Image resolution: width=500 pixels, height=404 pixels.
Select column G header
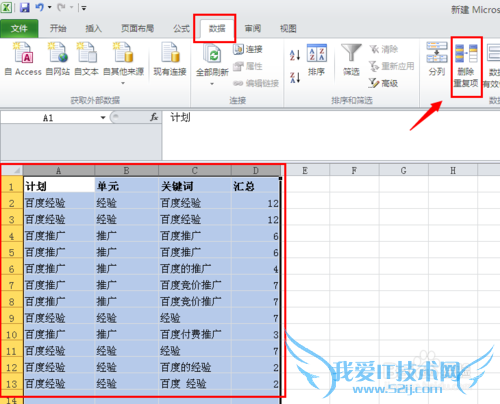(x=404, y=171)
